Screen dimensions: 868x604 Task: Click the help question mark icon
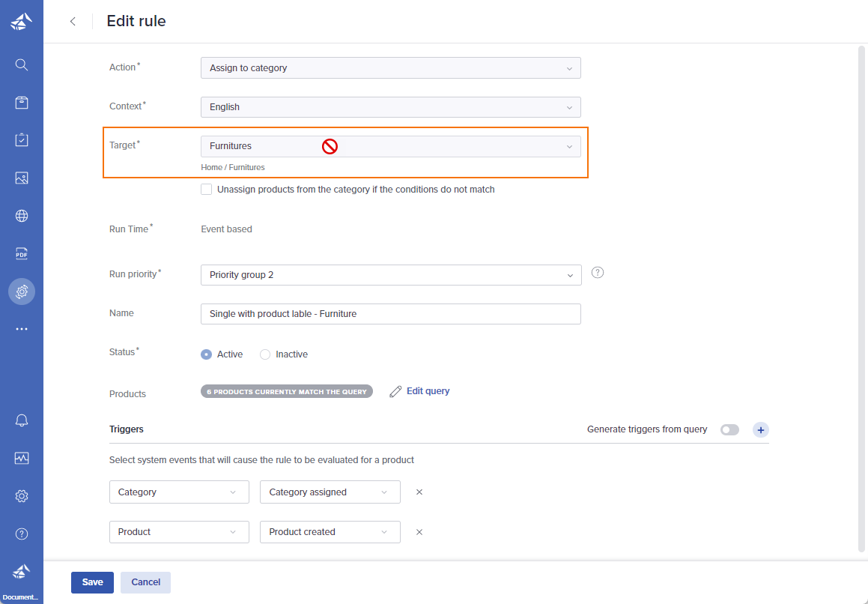[x=21, y=534]
